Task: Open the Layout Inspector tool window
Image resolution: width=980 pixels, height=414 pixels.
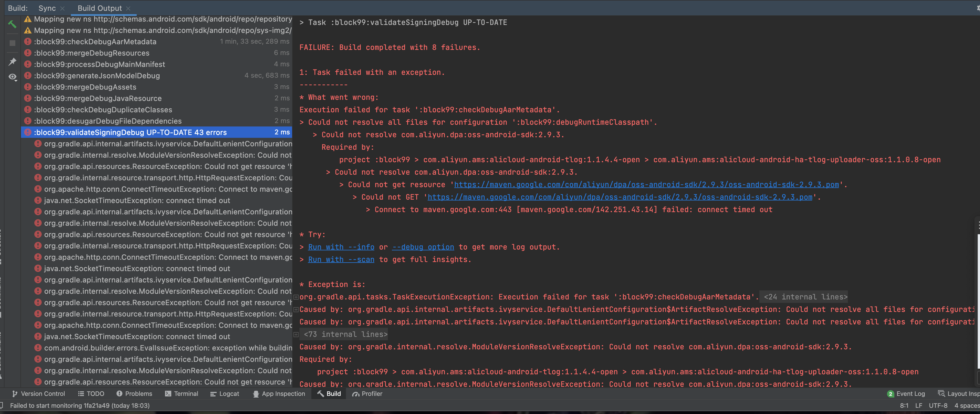Action: tap(959, 394)
